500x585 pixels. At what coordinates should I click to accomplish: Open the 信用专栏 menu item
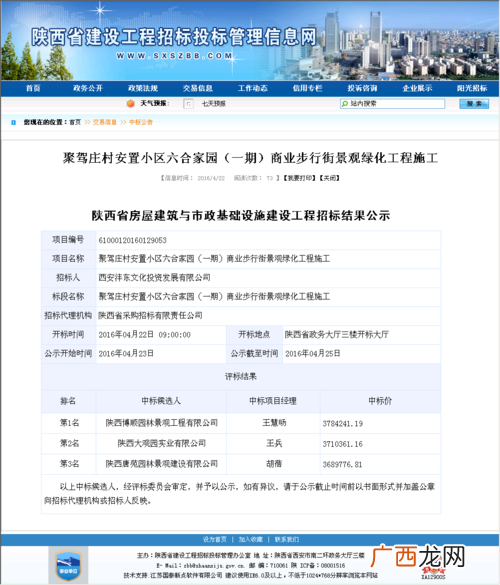[307, 88]
